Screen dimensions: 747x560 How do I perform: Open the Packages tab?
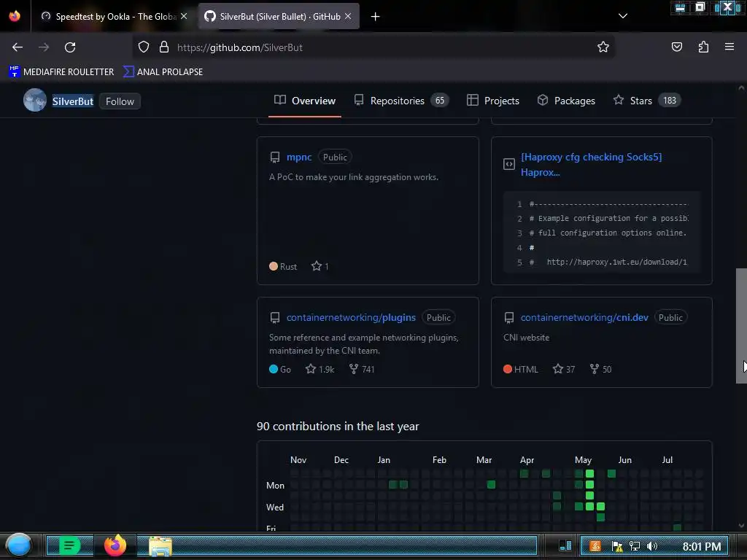(x=566, y=101)
